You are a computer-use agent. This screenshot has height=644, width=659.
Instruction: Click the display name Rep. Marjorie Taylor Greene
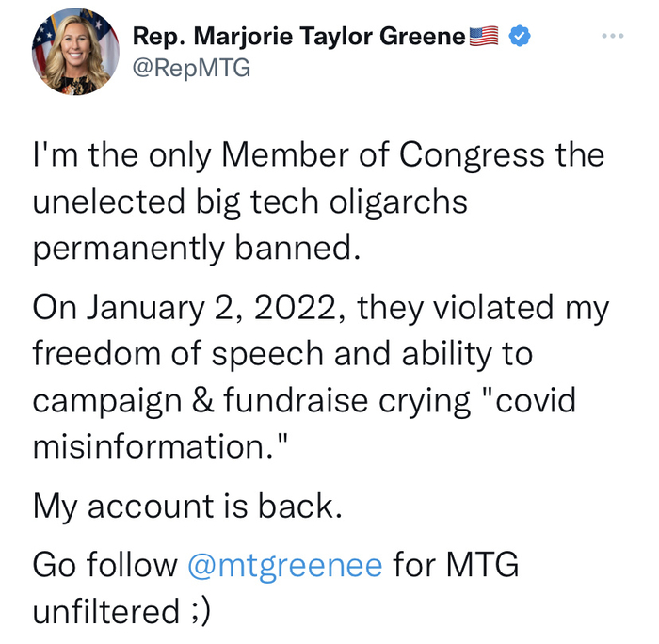(299, 37)
